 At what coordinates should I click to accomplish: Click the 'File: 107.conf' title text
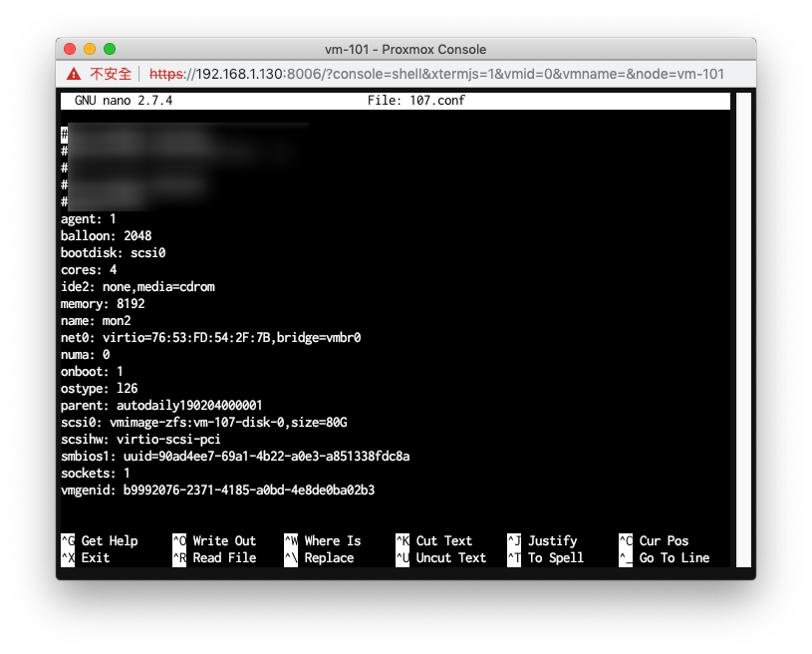click(x=415, y=101)
